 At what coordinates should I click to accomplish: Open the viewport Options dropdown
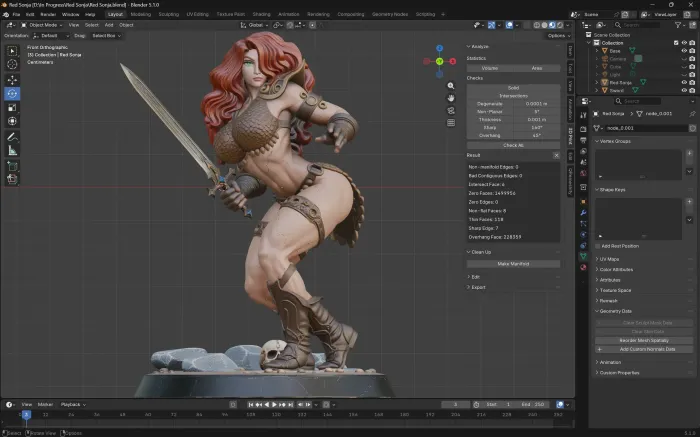558,36
